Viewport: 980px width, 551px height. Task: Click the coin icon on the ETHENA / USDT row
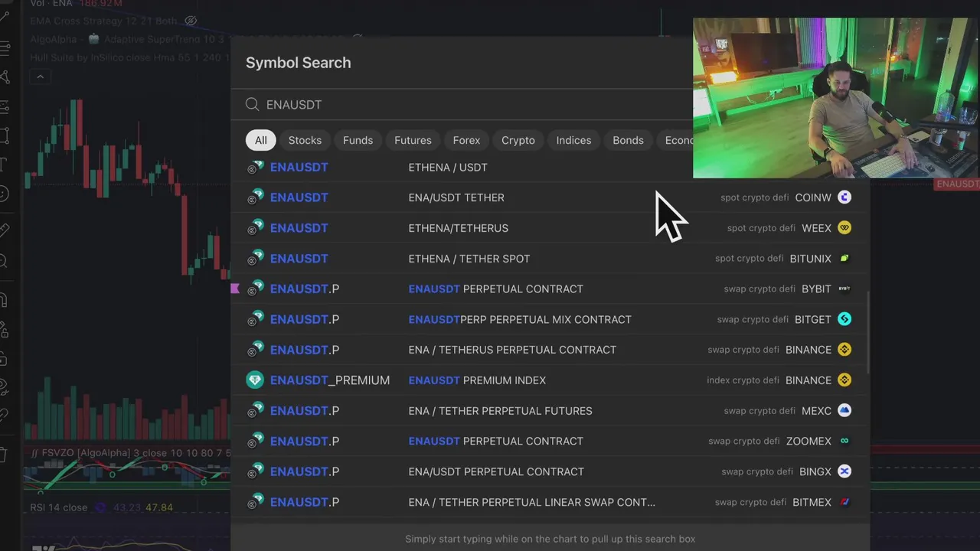point(255,167)
